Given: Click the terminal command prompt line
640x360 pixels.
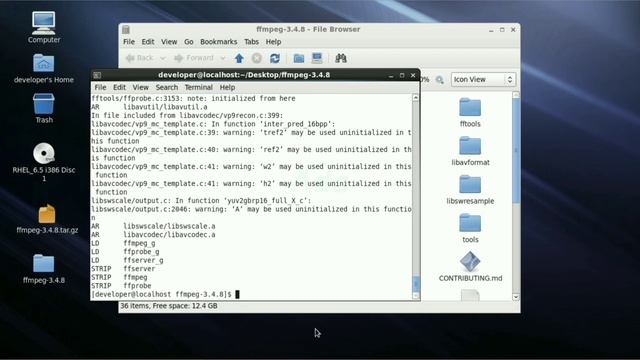Looking at the screenshot, I should click(x=165, y=294).
